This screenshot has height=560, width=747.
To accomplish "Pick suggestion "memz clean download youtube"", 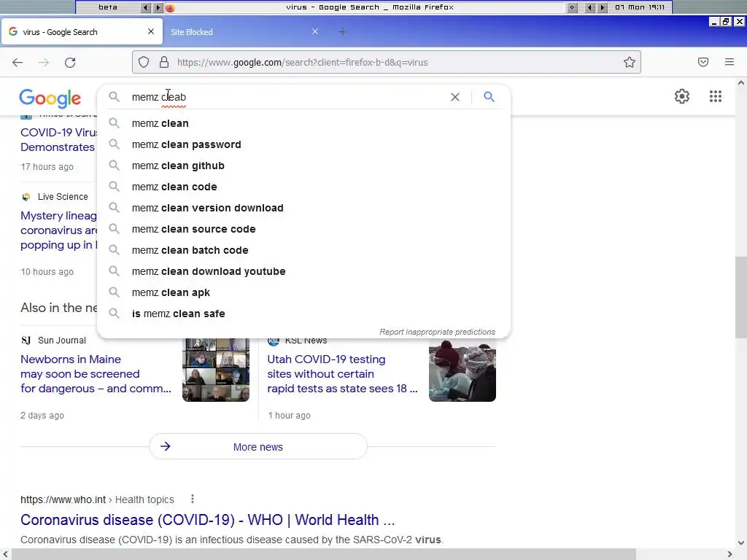I will [x=303, y=271].
